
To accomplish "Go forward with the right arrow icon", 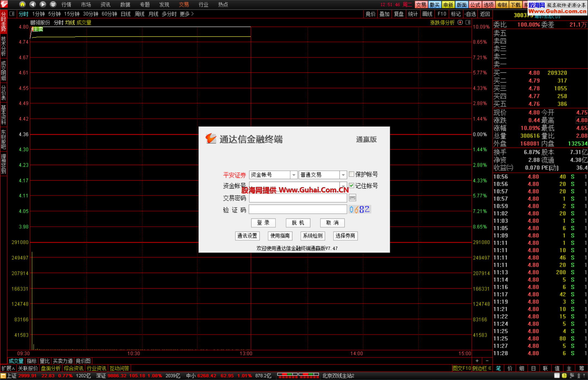I will (43, 4).
